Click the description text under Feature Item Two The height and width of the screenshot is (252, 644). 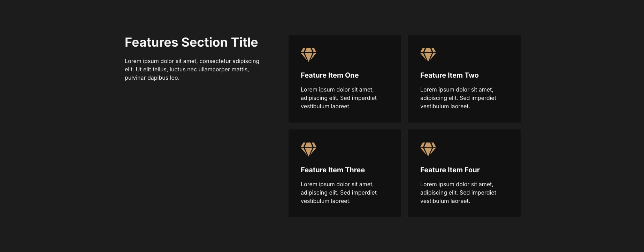pyautogui.click(x=458, y=98)
